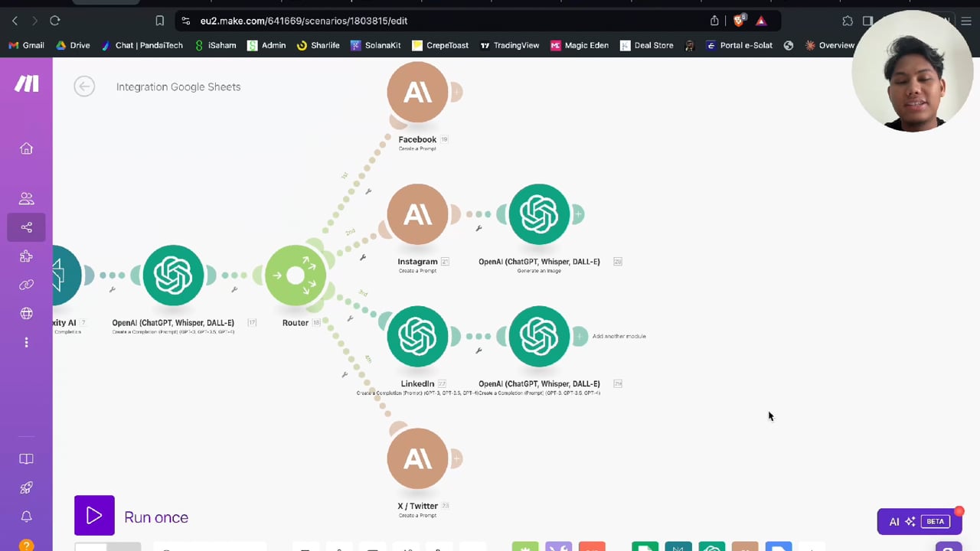Select OpenAI module right of LinkedIn
Viewport: 980px width, 551px height.
(x=539, y=337)
